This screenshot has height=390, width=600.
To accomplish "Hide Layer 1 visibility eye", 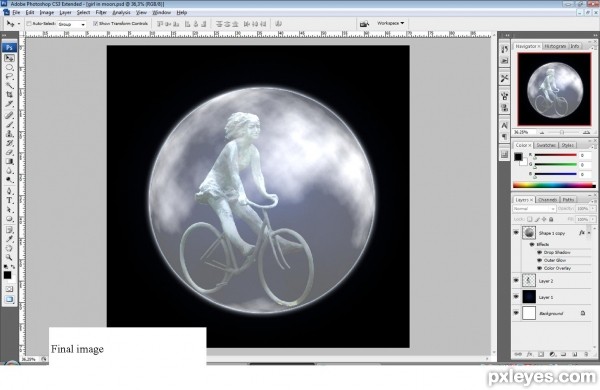I will (x=516, y=297).
